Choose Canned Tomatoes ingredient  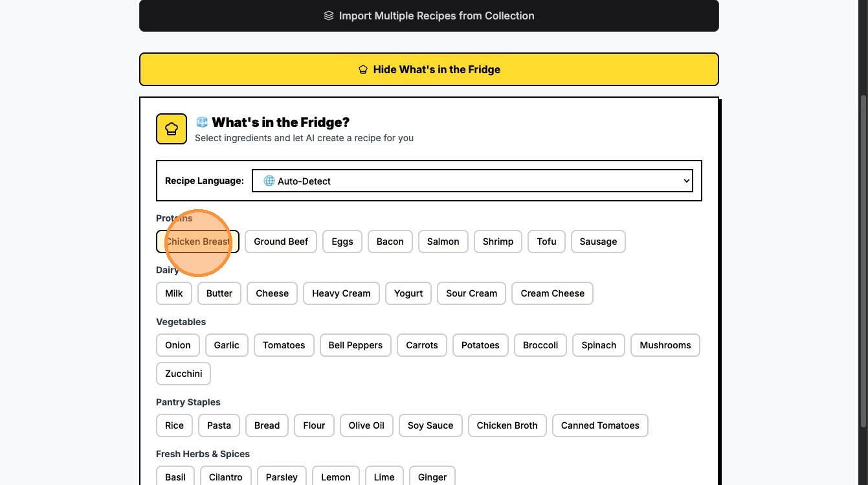pyautogui.click(x=599, y=425)
